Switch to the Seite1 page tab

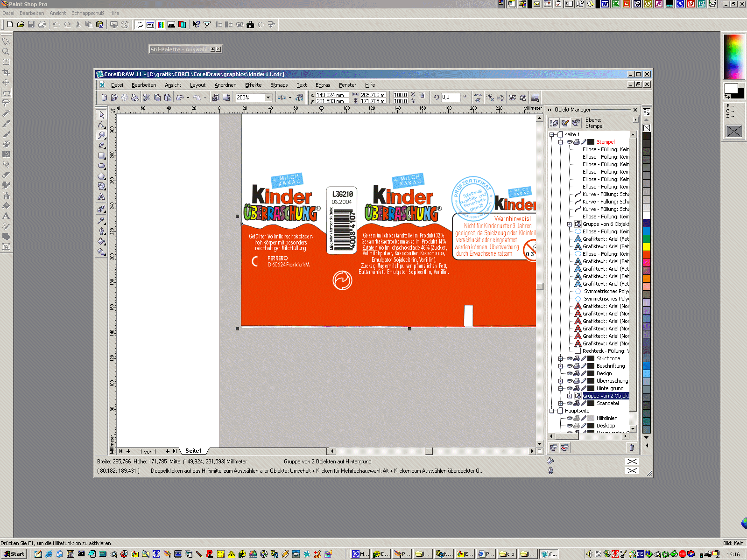tap(194, 451)
